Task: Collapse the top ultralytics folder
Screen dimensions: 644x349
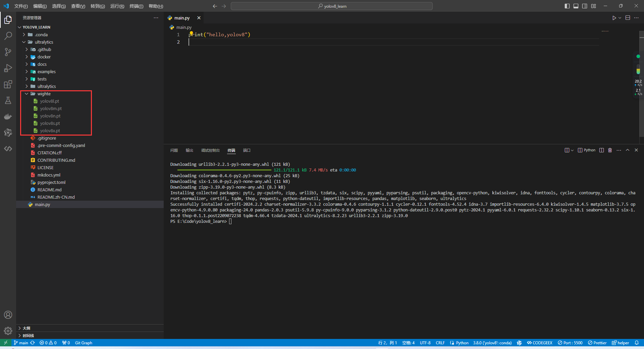Action: pyautogui.click(x=90, y=42)
